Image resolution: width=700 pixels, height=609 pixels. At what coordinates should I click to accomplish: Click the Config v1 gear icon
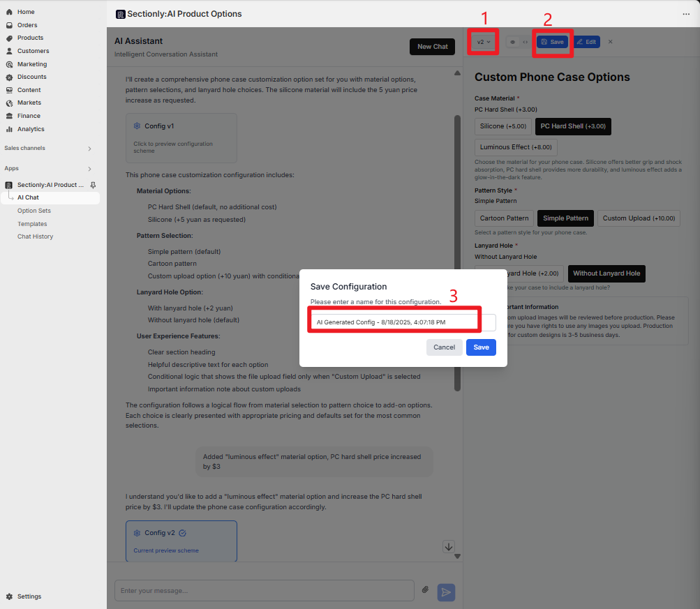(137, 126)
